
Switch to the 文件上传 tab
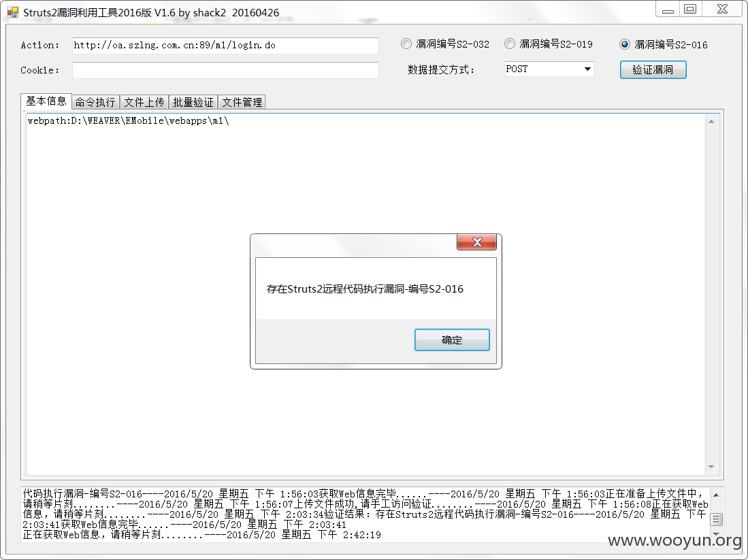click(x=144, y=102)
